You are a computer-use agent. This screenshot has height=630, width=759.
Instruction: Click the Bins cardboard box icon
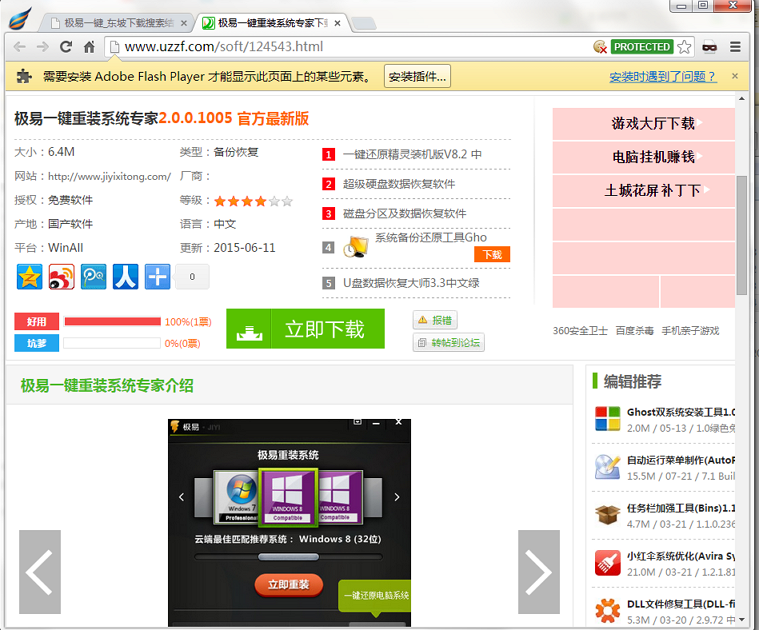pos(607,515)
